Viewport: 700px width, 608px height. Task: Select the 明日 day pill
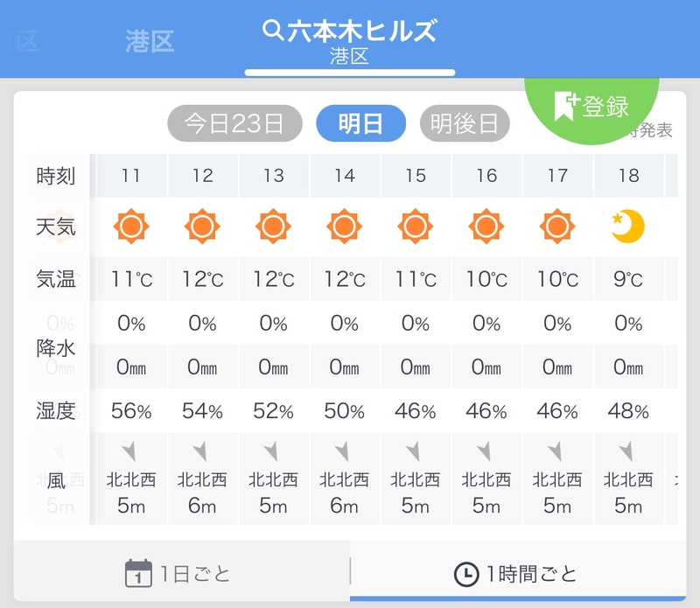(x=360, y=124)
